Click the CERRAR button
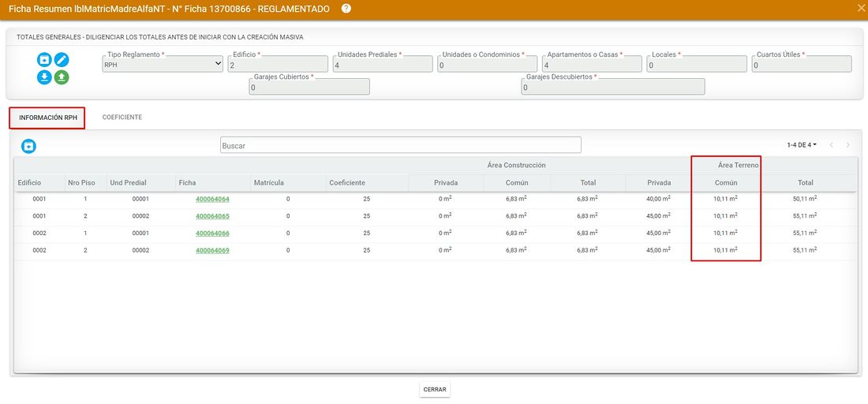Image resolution: width=868 pixels, height=404 pixels. 435,390
